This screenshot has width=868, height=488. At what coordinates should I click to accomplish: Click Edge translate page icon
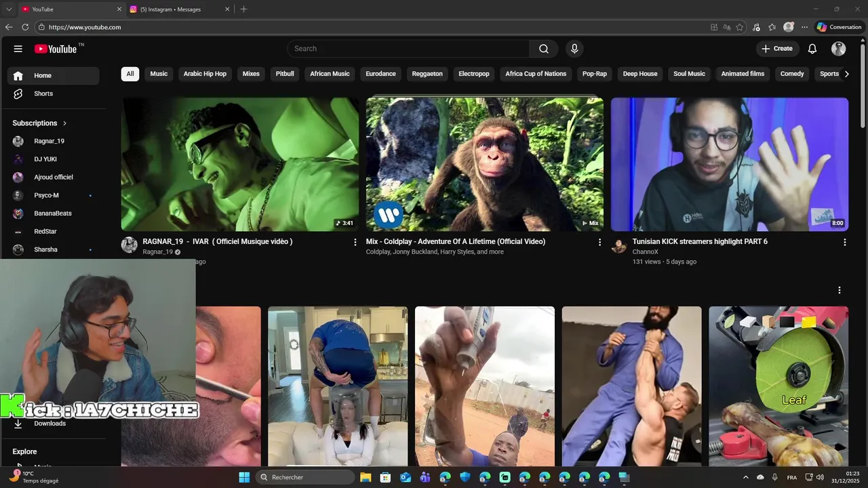(x=727, y=27)
